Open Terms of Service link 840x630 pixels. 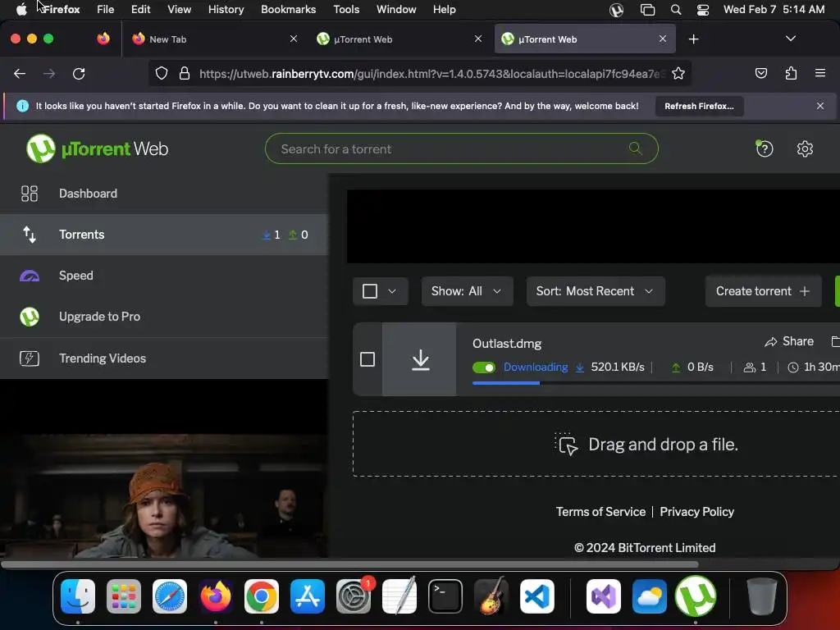(600, 512)
